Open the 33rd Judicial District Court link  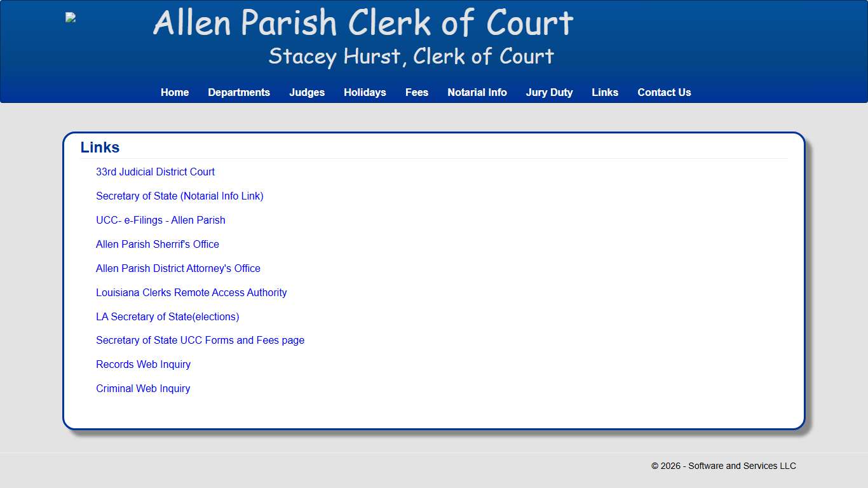click(x=155, y=172)
